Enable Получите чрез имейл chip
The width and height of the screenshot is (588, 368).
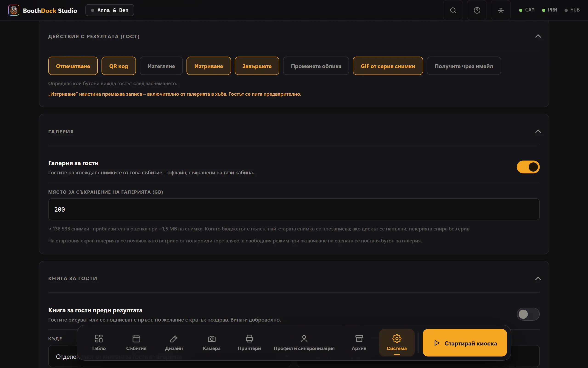point(464,66)
